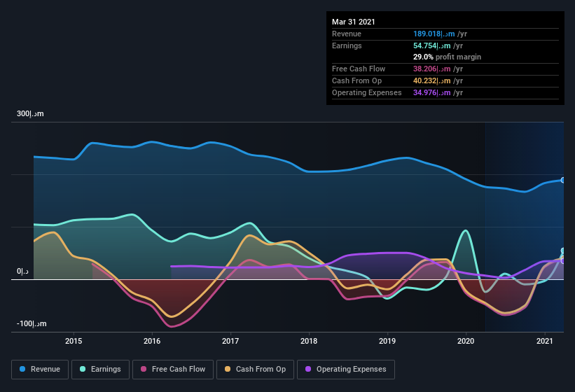This screenshot has width=575, height=392.
Task: Click the -100 y-axis label
Action: tap(32, 323)
